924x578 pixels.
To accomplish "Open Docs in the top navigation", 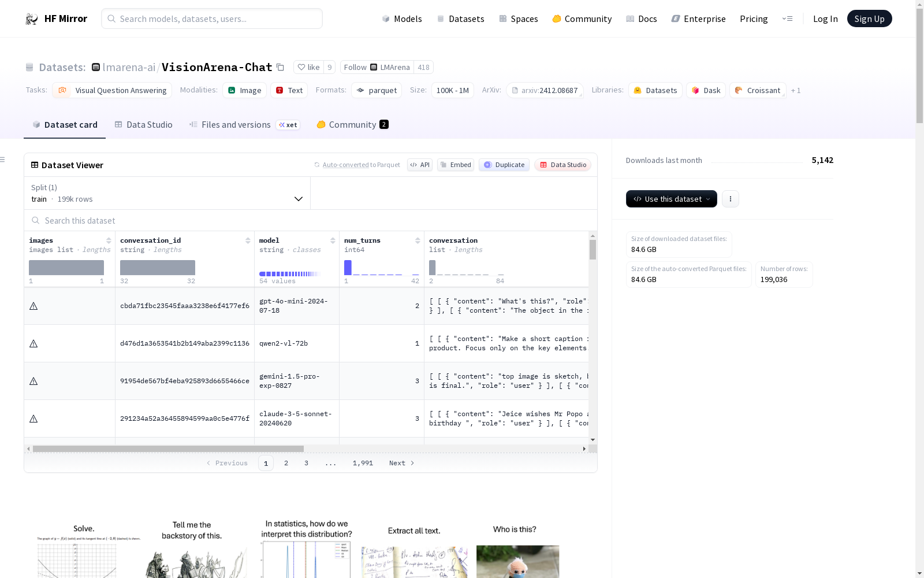I will (x=642, y=19).
